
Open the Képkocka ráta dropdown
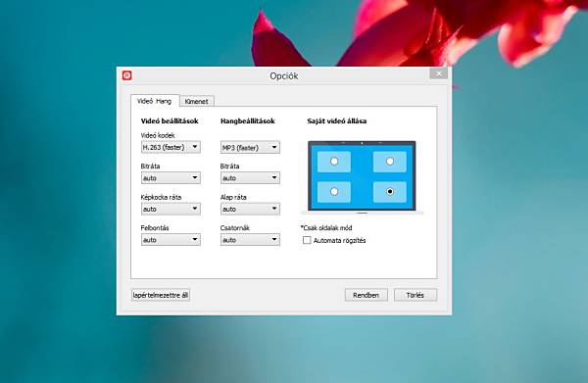tap(171, 209)
